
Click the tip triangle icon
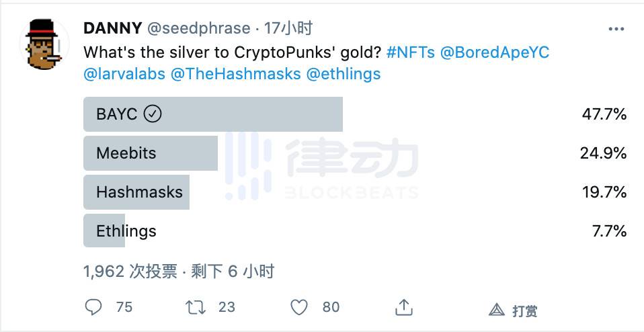pyautogui.click(x=497, y=310)
